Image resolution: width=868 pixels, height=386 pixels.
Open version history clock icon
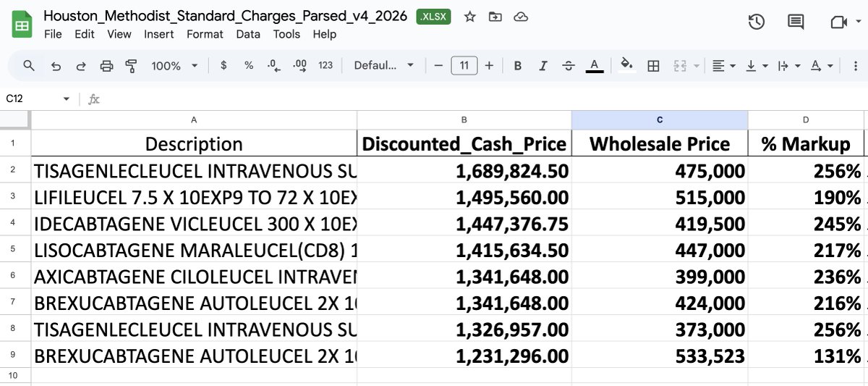point(756,22)
